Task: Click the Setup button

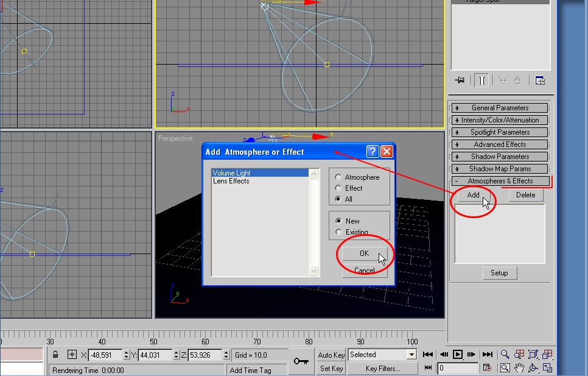Action: click(500, 273)
